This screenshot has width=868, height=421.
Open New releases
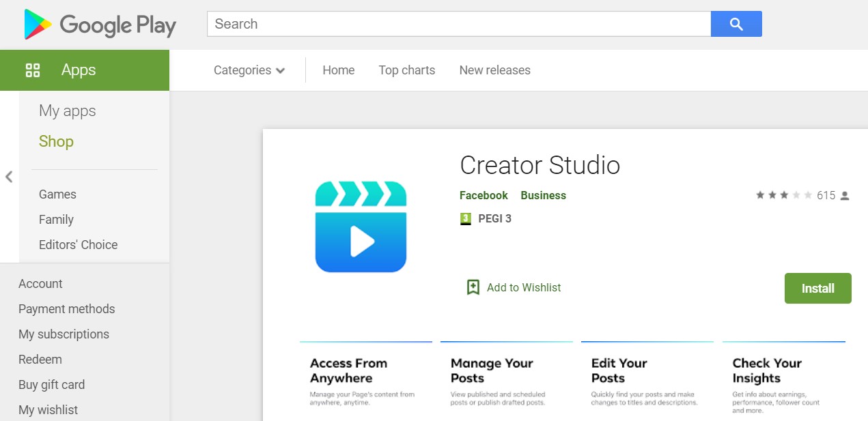[x=494, y=70]
